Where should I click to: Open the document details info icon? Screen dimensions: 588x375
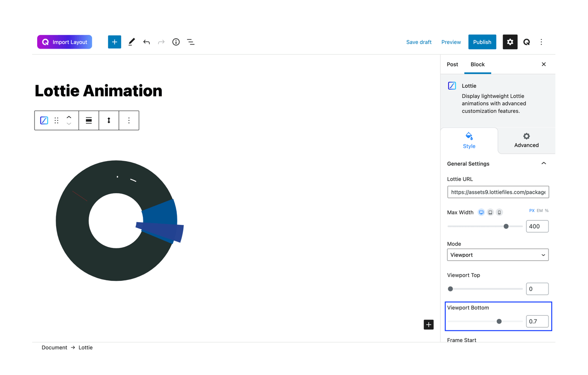click(176, 42)
